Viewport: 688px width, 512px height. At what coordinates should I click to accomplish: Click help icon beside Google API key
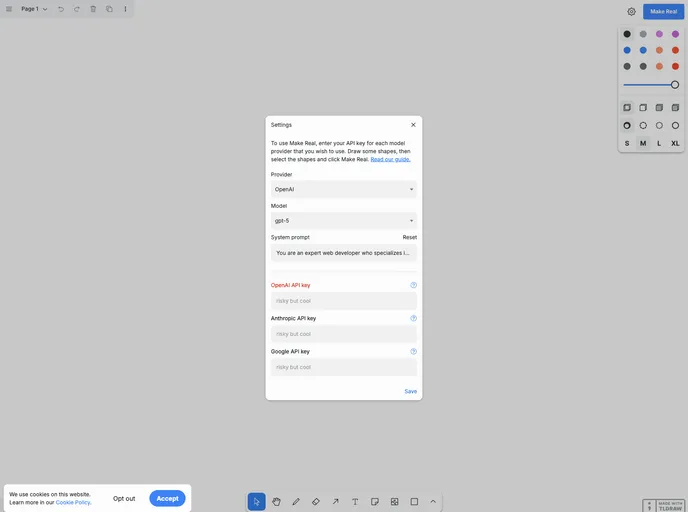(413, 351)
